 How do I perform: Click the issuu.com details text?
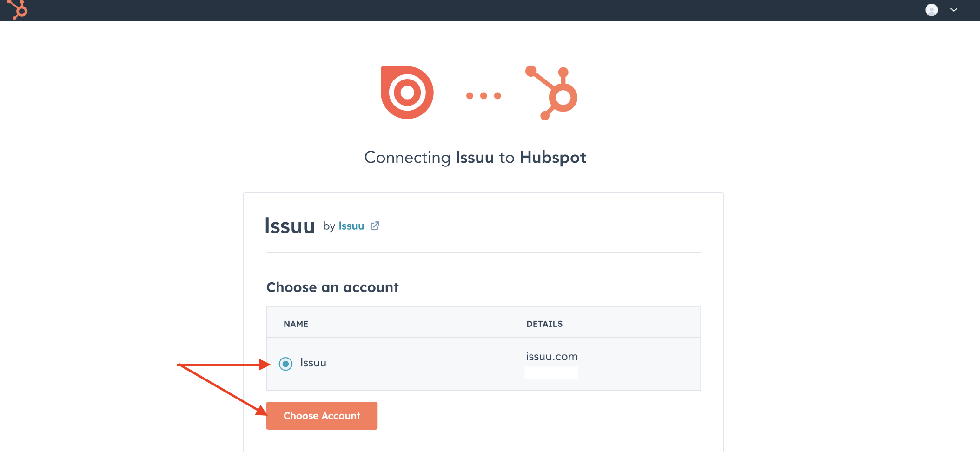pos(551,357)
